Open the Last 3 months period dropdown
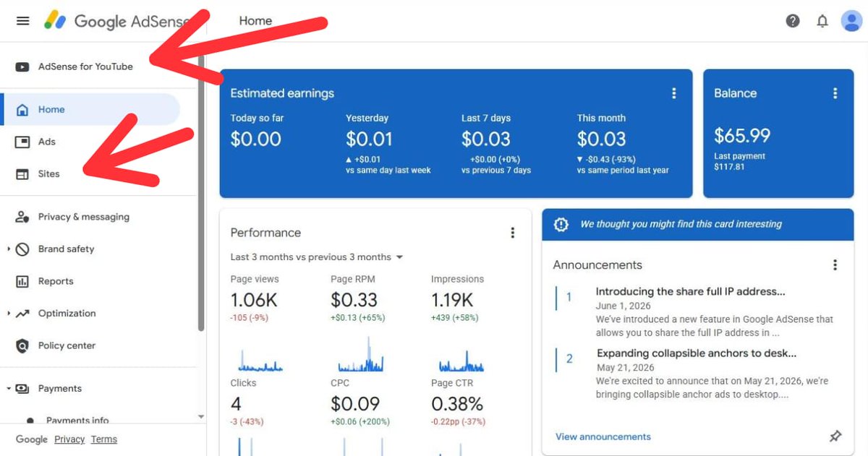Screen dimensions: 868x456 [317, 257]
